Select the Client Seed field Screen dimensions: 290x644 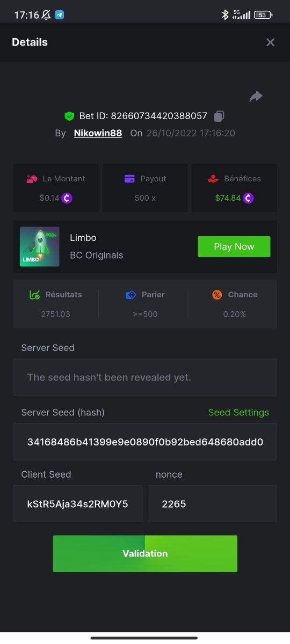(78, 504)
